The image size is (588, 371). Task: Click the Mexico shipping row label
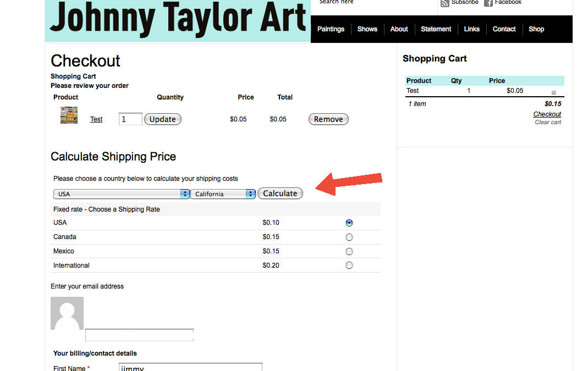[63, 251]
